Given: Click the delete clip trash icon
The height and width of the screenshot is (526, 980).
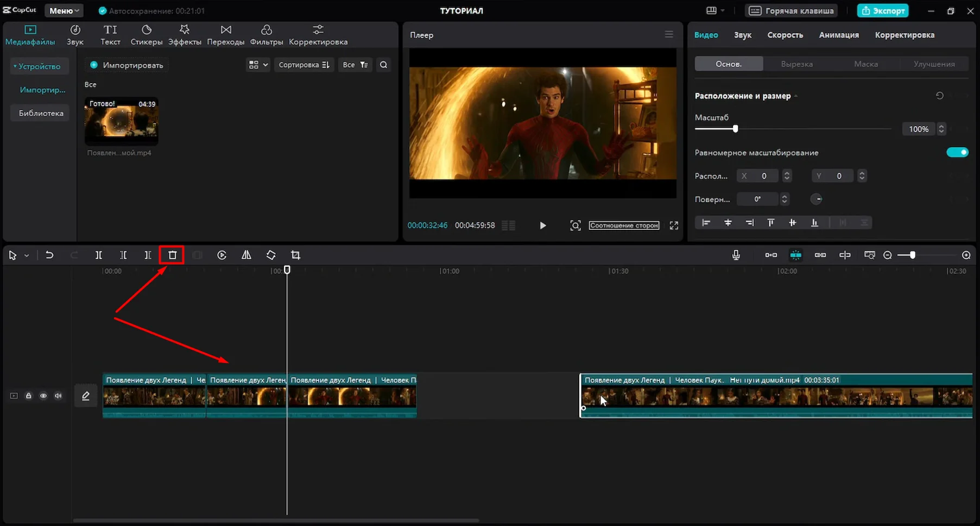Looking at the screenshot, I should pos(172,255).
